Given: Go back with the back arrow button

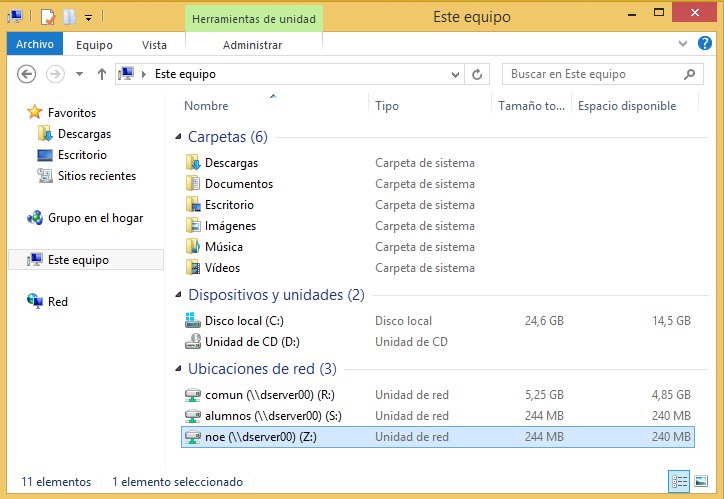Looking at the screenshot, I should [x=27, y=74].
